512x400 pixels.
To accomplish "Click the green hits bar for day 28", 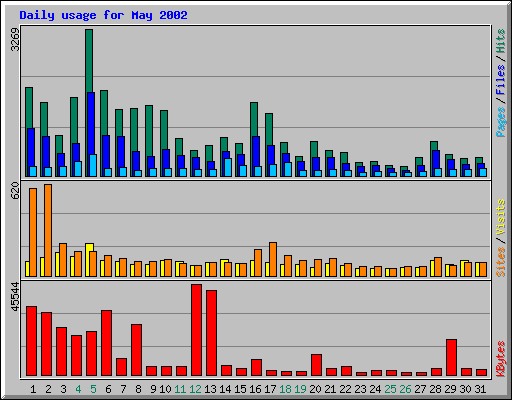I will pos(434,146).
